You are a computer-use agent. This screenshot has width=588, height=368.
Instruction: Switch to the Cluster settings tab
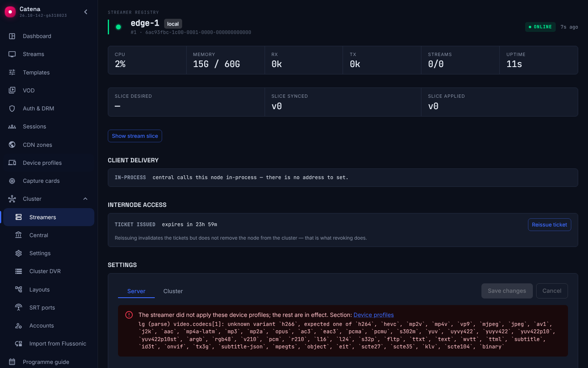(x=173, y=291)
